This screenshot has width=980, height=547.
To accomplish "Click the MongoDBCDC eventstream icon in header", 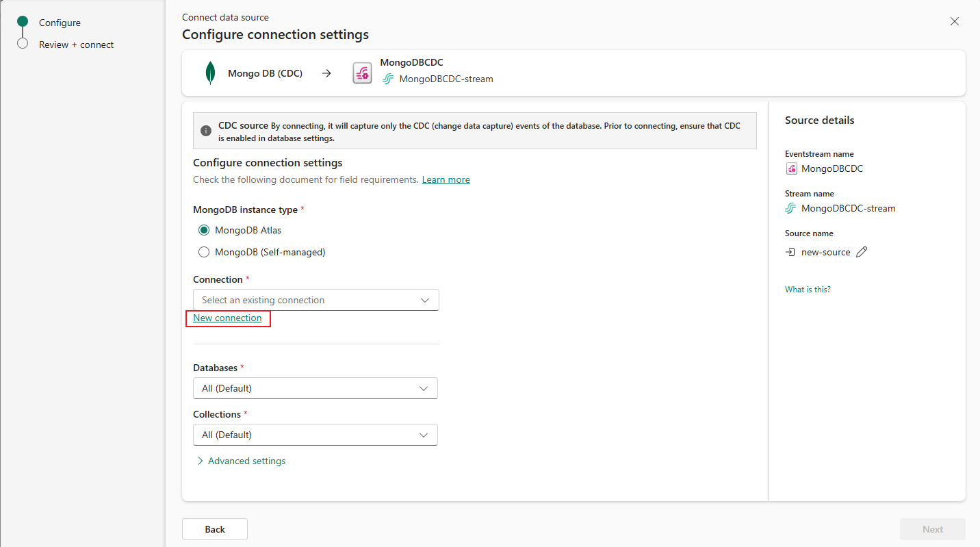I will coord(362,73).
